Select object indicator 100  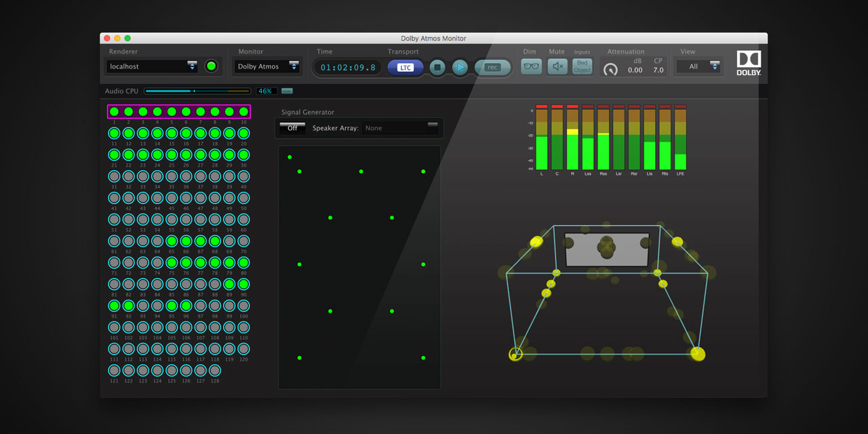243,306
